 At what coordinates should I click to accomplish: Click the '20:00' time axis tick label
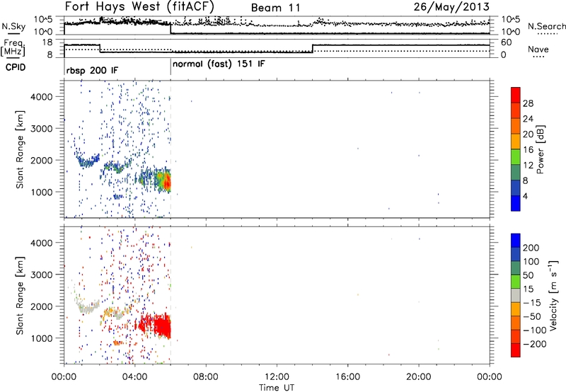418,377
